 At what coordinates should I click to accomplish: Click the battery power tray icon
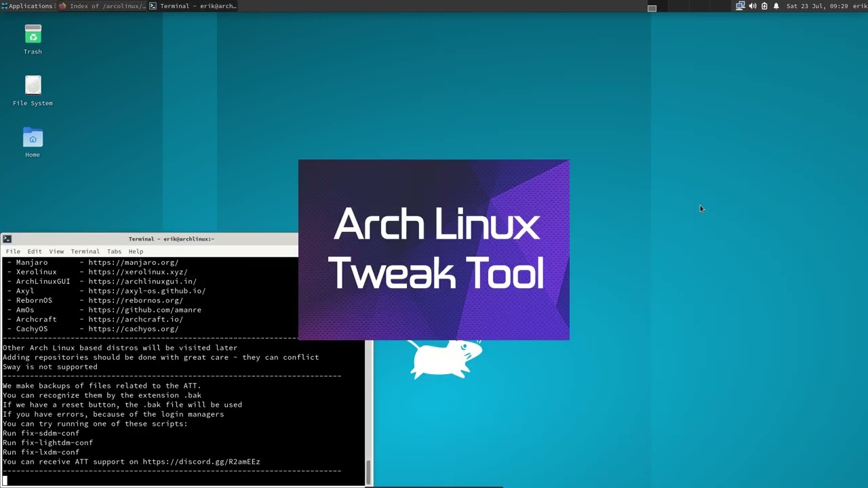pos(764,6)
